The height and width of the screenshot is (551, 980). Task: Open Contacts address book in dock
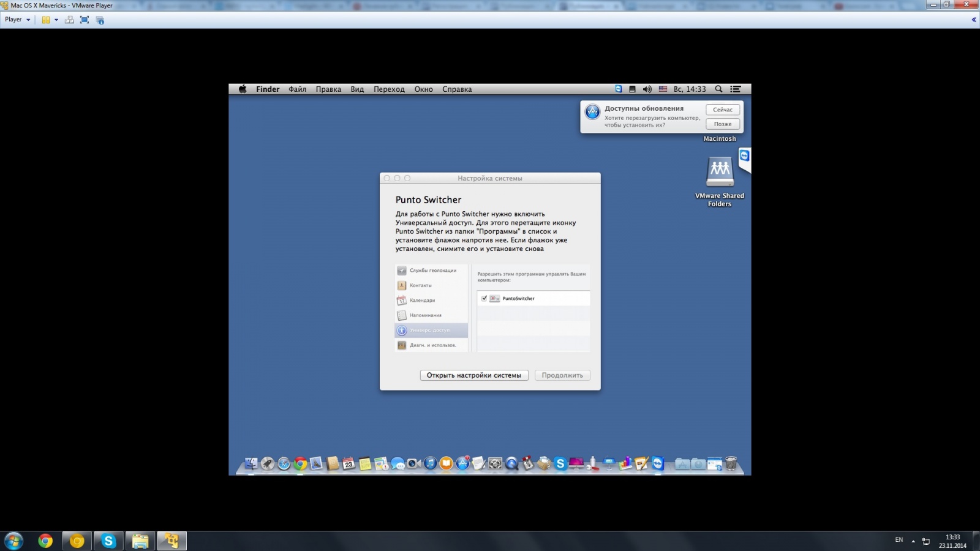coord(333,463)
